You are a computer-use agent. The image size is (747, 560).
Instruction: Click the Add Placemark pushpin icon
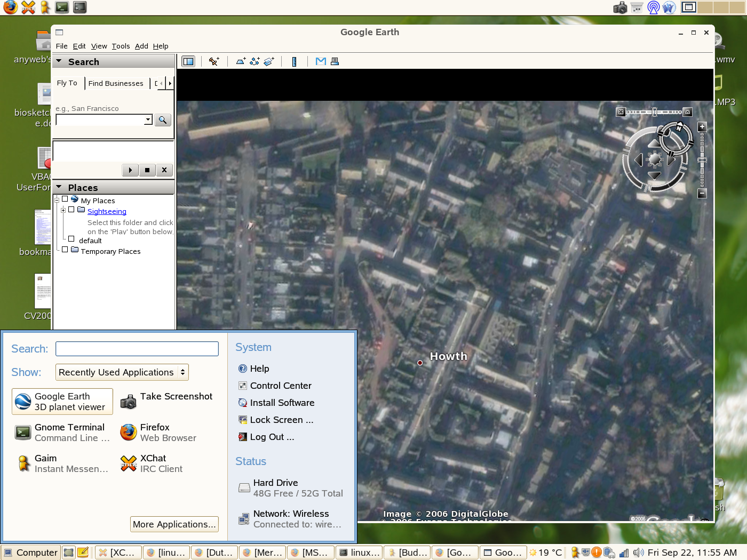(x=214, y=61)
